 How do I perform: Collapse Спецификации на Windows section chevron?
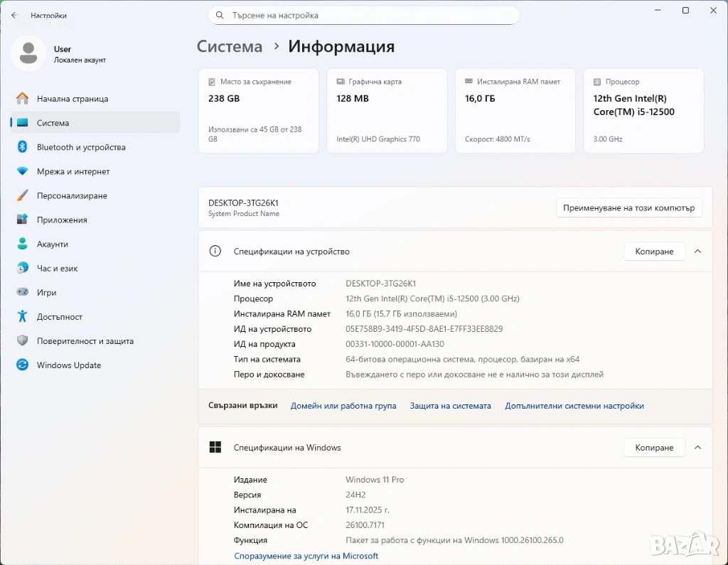point(697,448)
